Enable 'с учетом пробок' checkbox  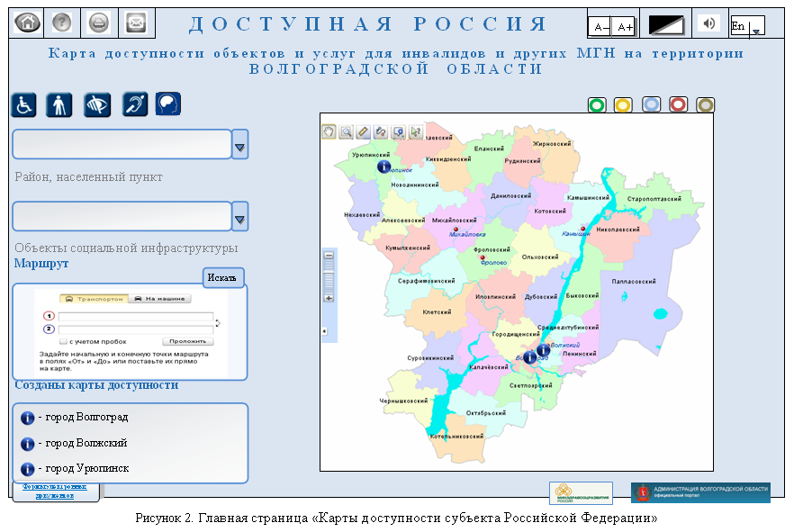pyautogui.click(x=63, y=342)
